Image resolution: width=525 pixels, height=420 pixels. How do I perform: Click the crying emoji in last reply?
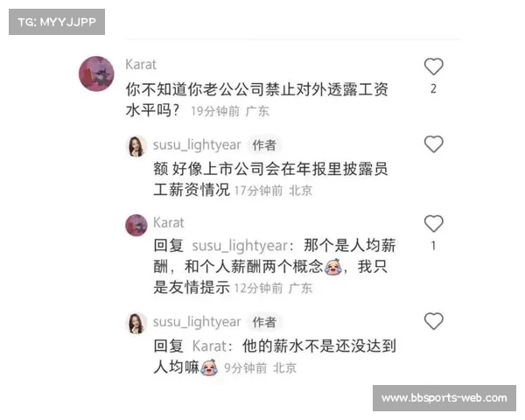click(209, 367)
